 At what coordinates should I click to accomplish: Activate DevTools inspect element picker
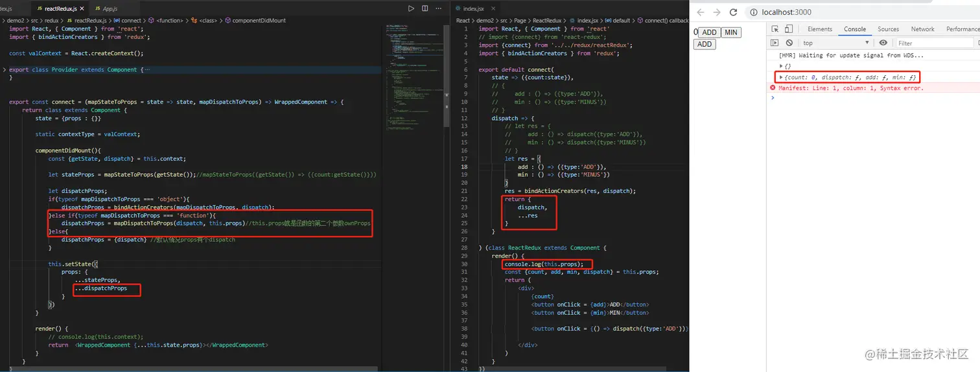[x=775, y=29]
